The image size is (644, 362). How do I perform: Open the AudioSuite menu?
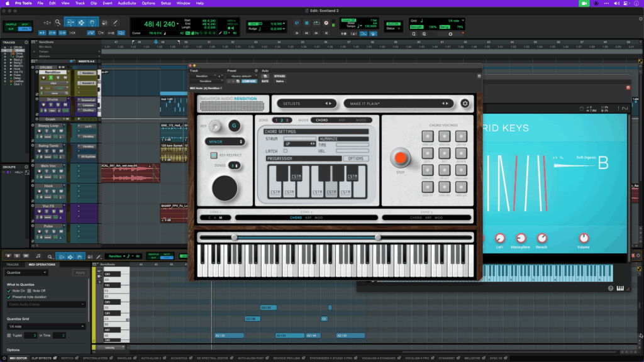[x=128, y=3]
